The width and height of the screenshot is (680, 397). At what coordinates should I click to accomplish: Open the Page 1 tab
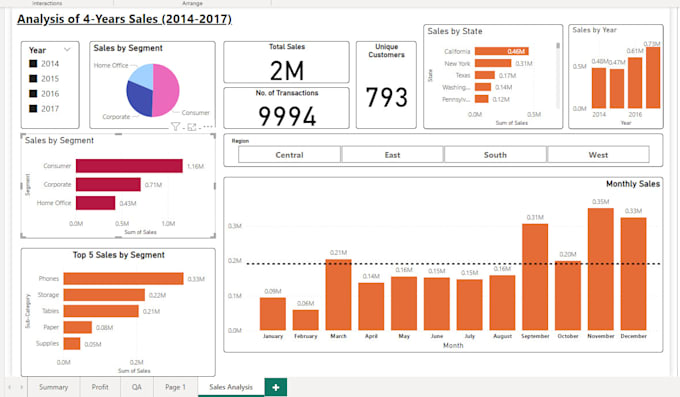coord(175,387)
